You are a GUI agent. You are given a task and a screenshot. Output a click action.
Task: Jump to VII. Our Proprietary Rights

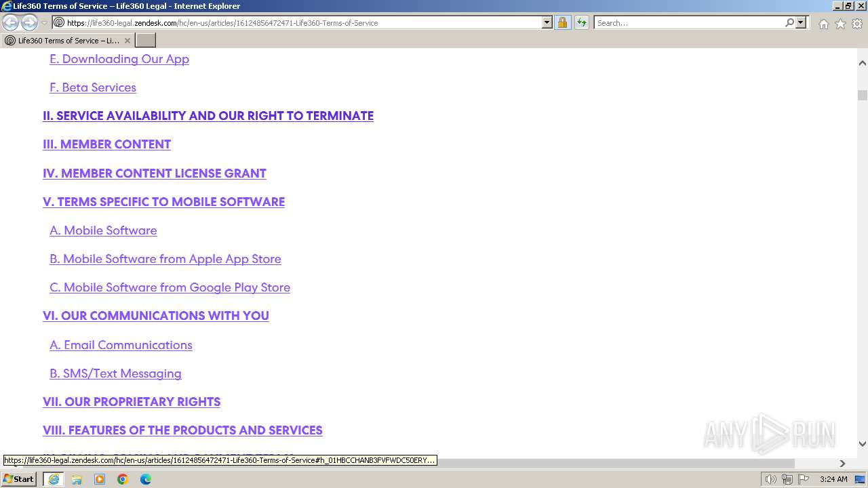[132, 402]
